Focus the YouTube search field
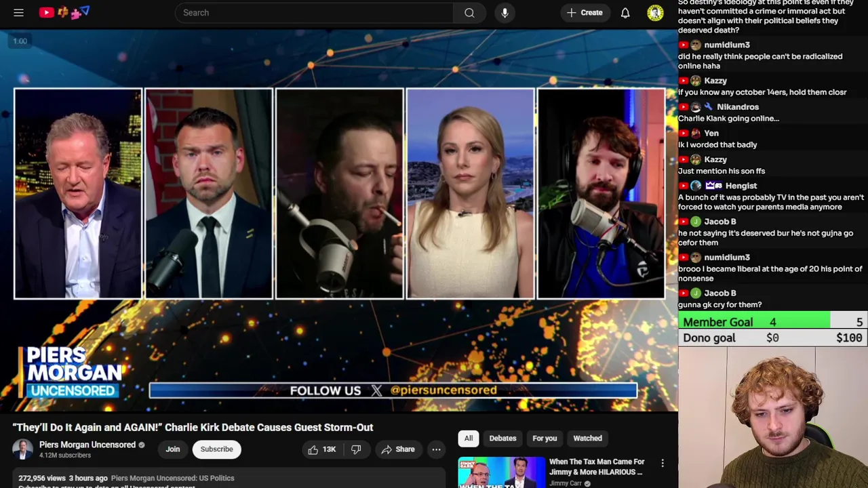Viewport: 868px width, 488px height. [x=314, y=13]
